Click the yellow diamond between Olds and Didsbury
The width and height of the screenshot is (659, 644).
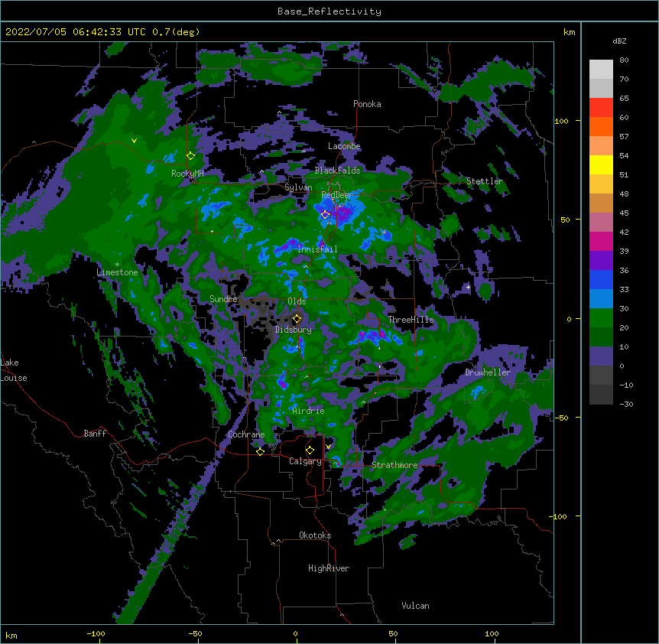point(297,318)
